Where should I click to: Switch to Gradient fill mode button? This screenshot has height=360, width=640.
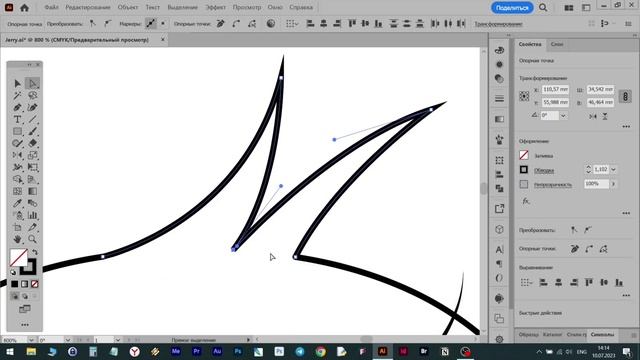[24, 284]
